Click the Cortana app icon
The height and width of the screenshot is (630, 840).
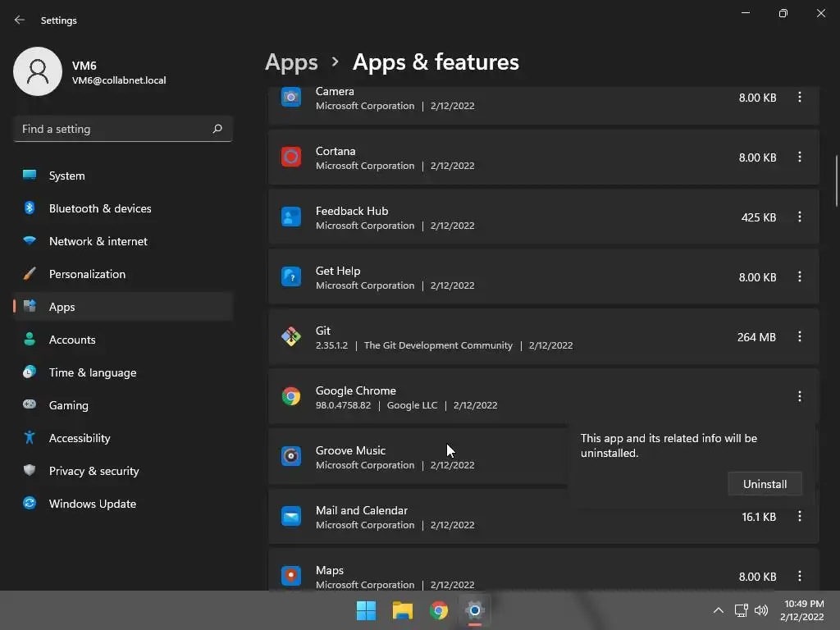click(x=291, y=157)
